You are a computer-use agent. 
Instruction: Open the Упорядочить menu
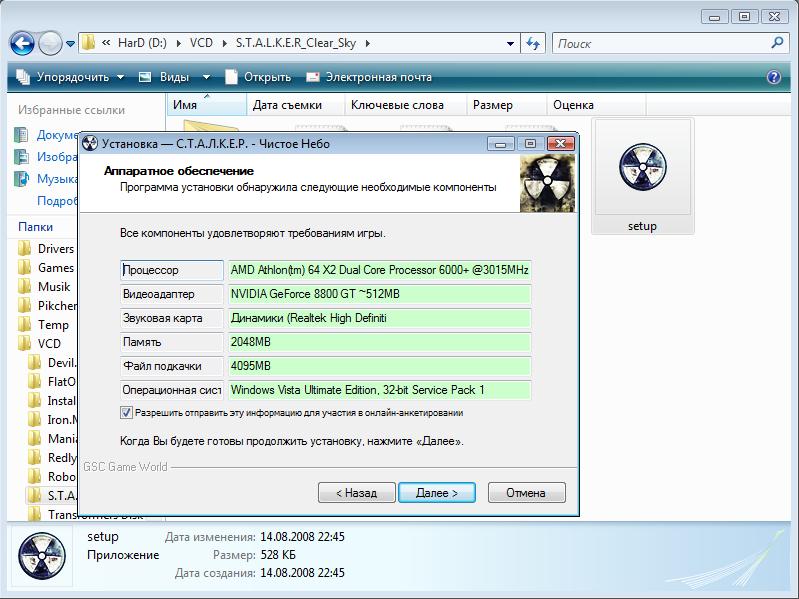(70, 77)
